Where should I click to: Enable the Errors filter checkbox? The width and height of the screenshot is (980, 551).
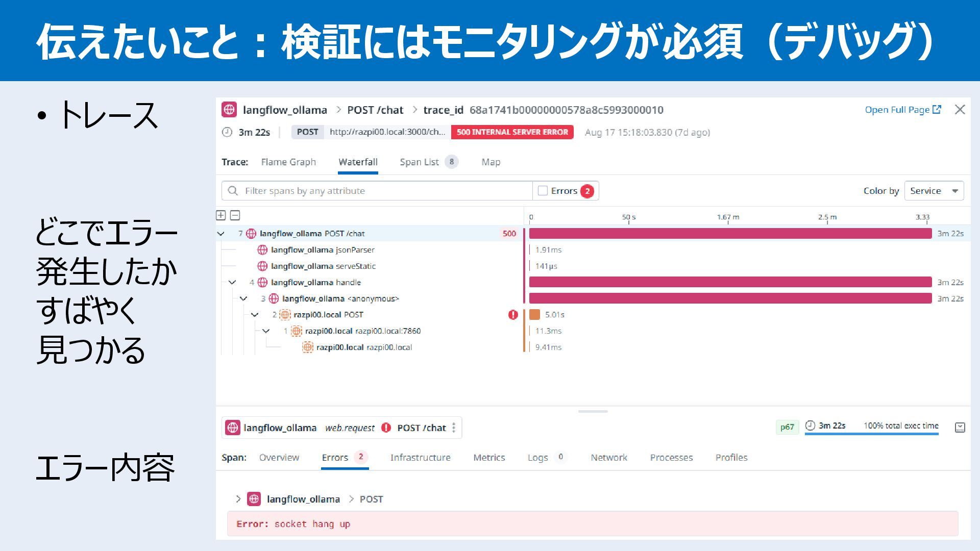coord(543,191)
